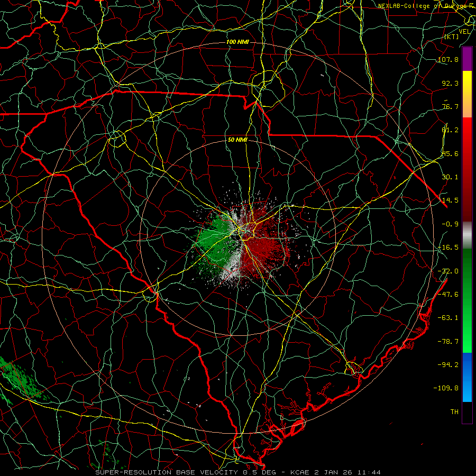Click the 76.7 velocity legend value
Viewport: 476px width, 476px height.
click(450, 106)
